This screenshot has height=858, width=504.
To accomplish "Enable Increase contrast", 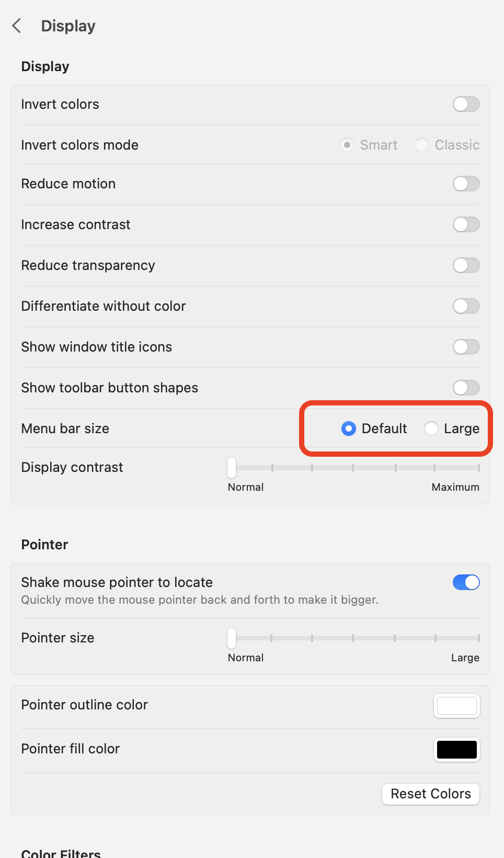I will pyautogui.click(x=465, y=224).
